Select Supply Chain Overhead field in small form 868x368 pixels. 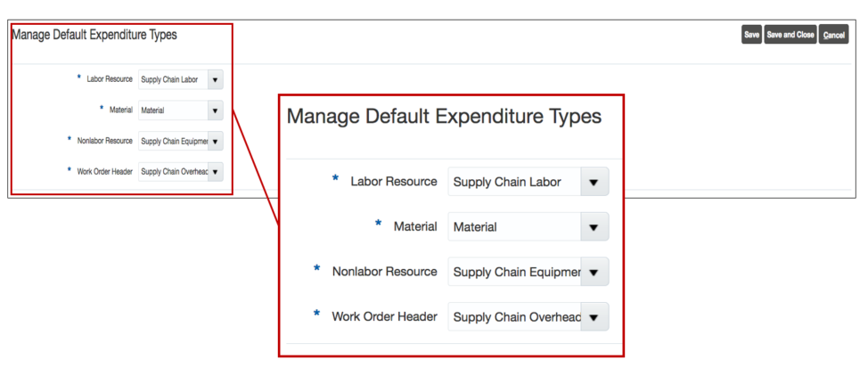click(172, 172)
